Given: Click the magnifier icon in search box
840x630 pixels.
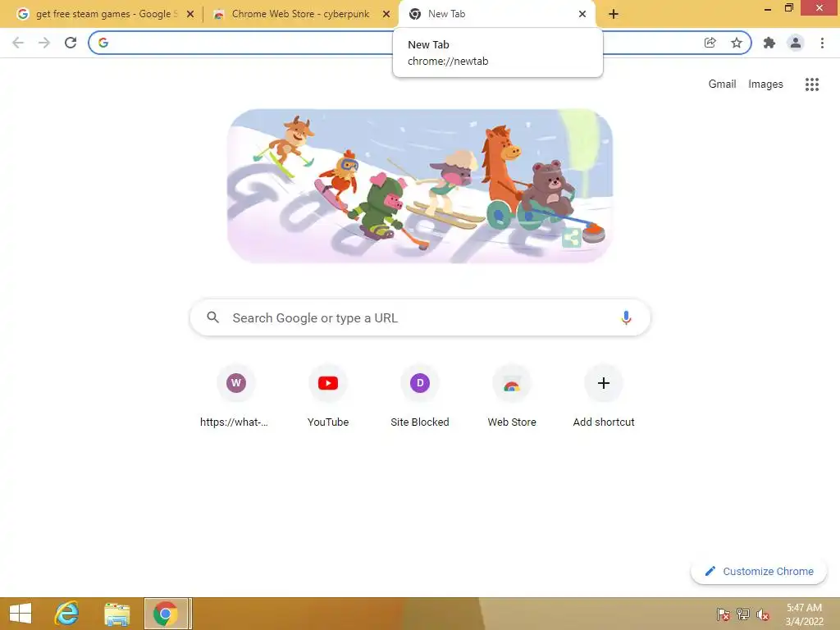Looking at the screenshot, I should 212,317.
